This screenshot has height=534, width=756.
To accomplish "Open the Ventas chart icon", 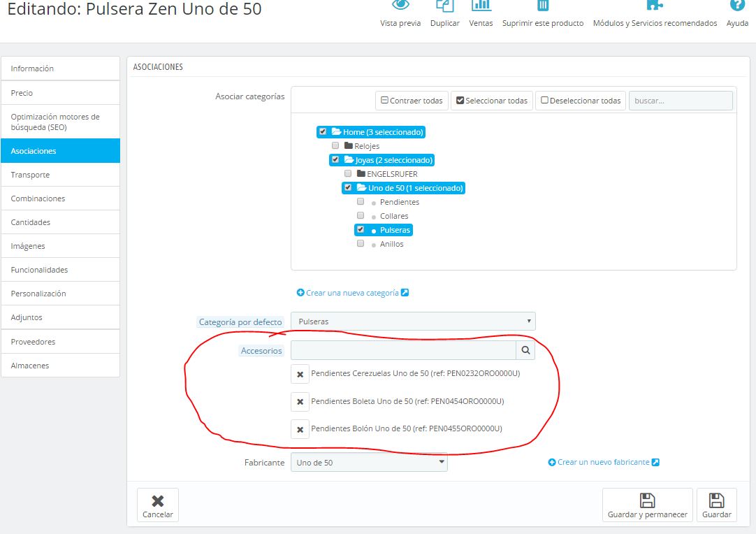I will (x=481, y=6).
